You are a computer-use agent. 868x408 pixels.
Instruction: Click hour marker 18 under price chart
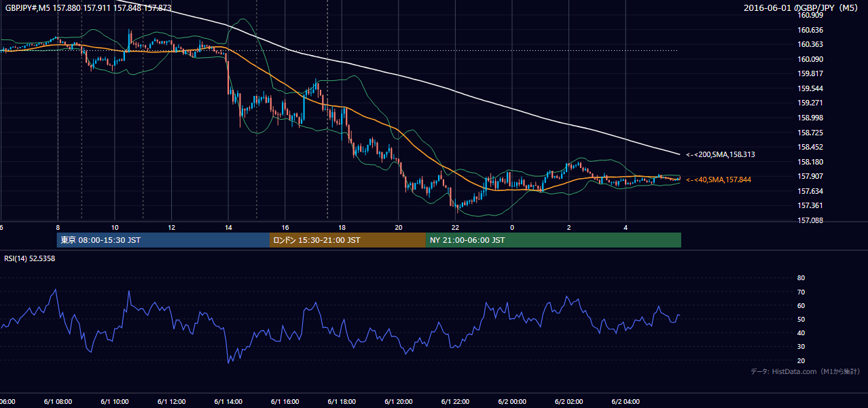pos(342,228)
